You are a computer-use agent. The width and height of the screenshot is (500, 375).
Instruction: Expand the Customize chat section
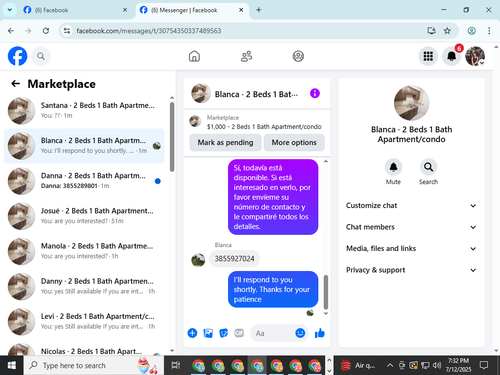click(411, 205)
